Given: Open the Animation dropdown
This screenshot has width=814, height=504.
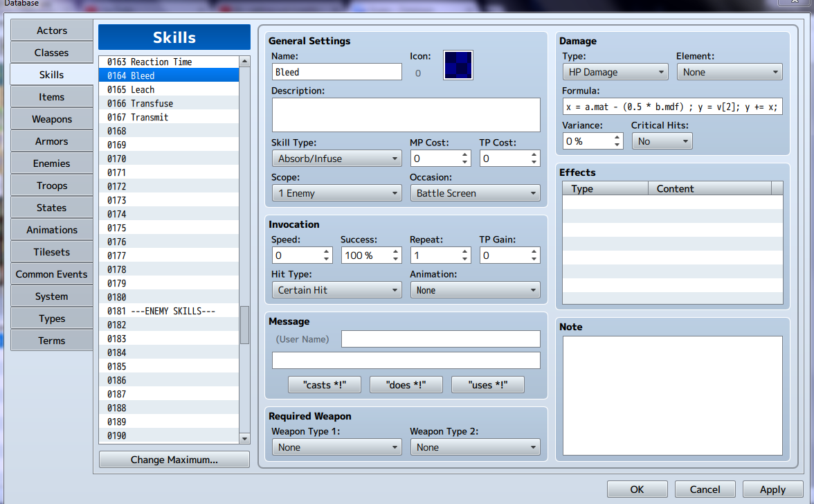Looking at the screenshot, I should 475,289.
